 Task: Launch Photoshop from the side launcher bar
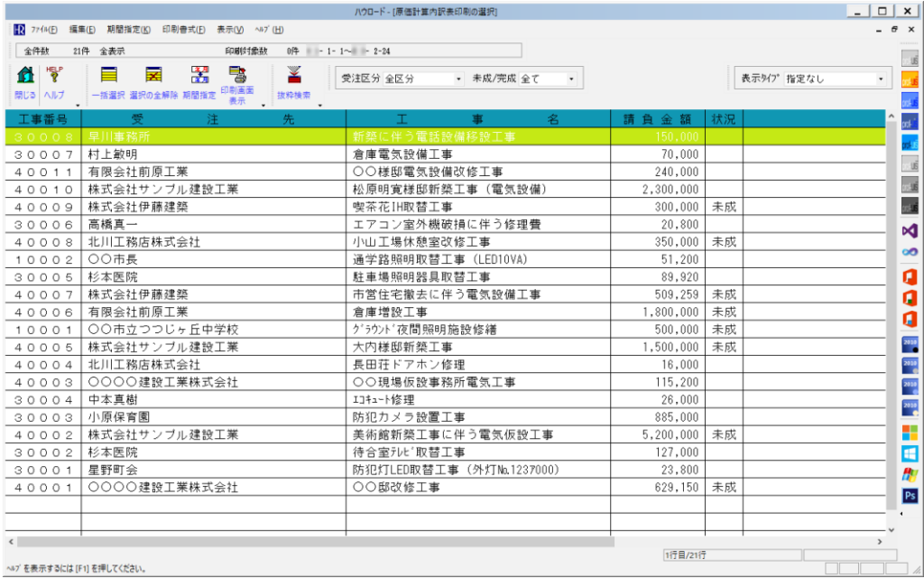(910, 495)
